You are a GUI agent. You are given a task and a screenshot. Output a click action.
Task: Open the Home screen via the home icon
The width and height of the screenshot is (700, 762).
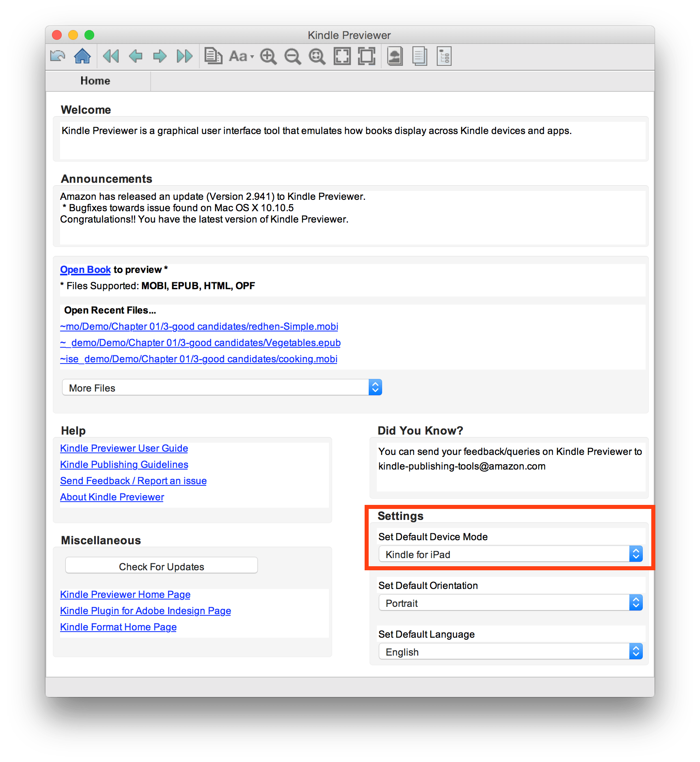pos(82,56)
